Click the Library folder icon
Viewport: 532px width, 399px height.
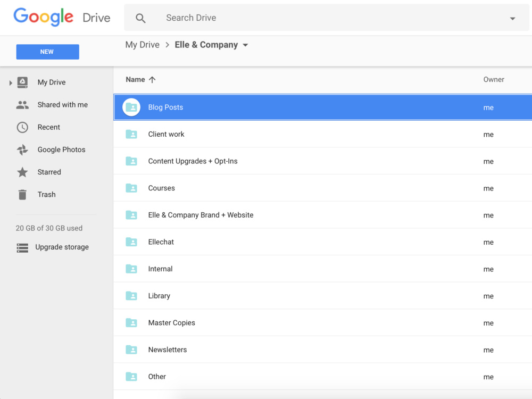coord(131,296)
